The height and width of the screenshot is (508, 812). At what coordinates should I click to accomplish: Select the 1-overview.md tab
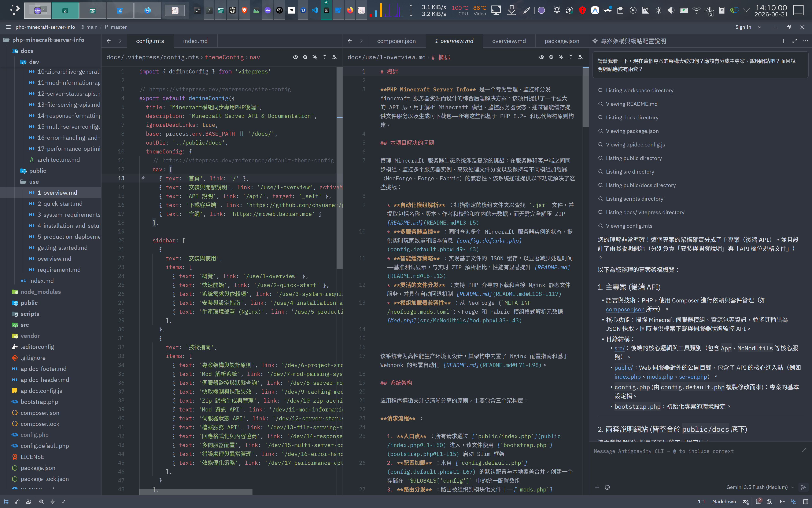[x=454, y=41]
